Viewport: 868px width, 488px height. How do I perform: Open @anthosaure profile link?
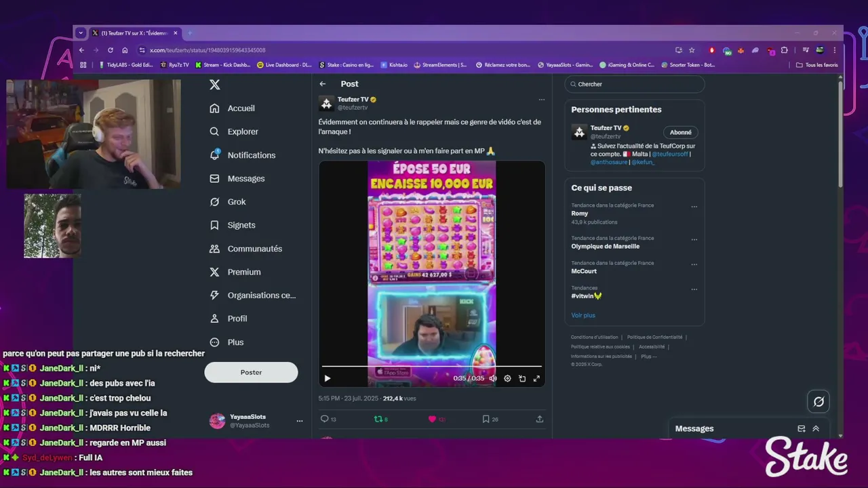pos(609,162)
